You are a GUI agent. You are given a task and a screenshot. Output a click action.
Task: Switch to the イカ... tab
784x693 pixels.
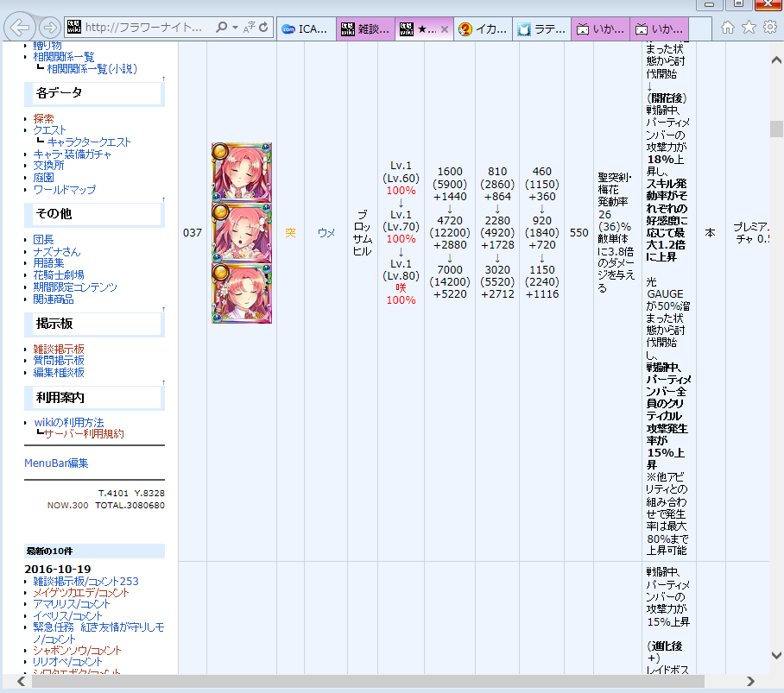[x=483, y=29]
